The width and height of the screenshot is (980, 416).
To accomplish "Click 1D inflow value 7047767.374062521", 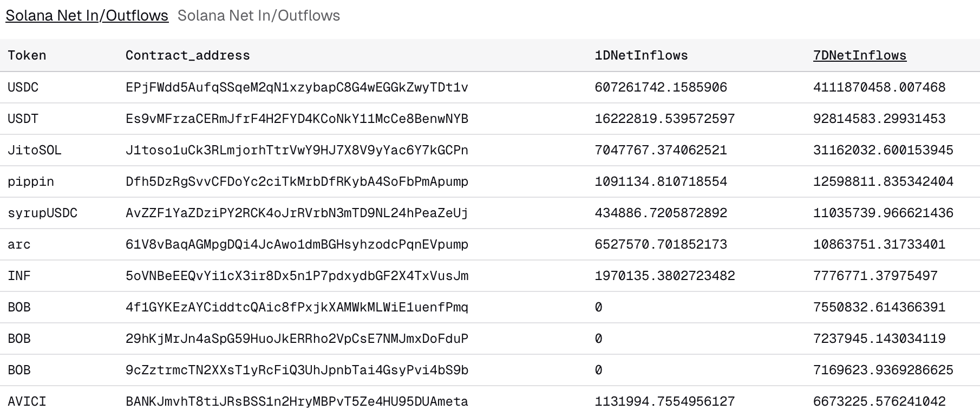I will pos(661,150).
